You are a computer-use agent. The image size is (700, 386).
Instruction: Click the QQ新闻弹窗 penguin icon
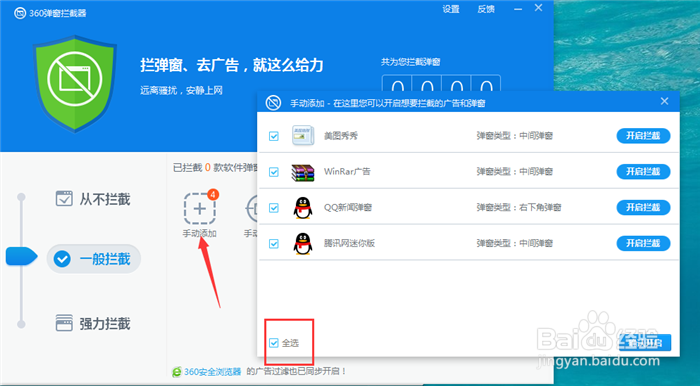(x=303, y=208)
